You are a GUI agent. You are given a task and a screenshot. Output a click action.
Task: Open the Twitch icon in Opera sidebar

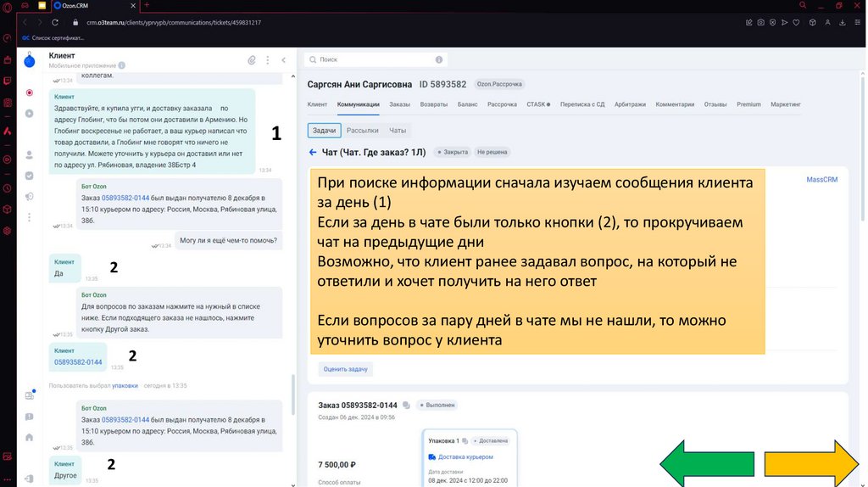[x=7, y=81]
